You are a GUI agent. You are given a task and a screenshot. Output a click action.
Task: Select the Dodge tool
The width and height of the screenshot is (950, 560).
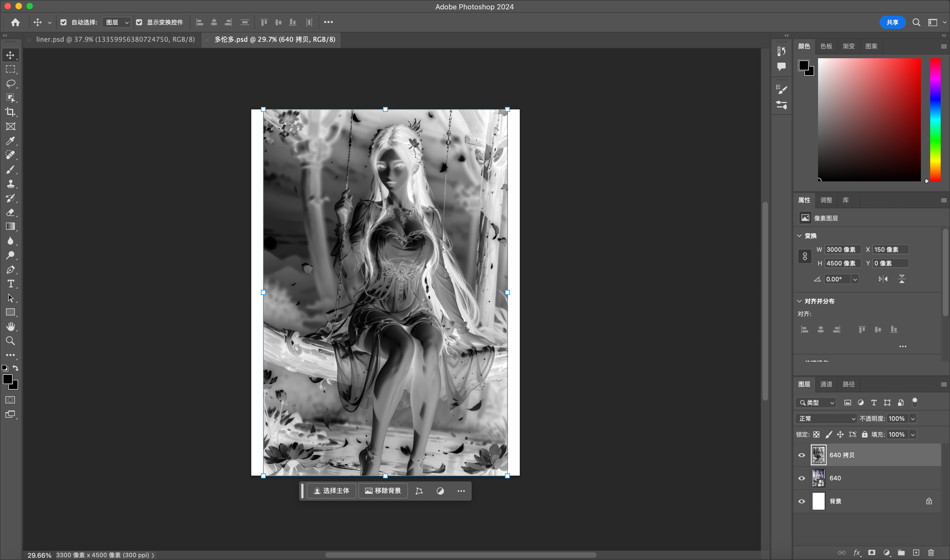click(10, 255)
